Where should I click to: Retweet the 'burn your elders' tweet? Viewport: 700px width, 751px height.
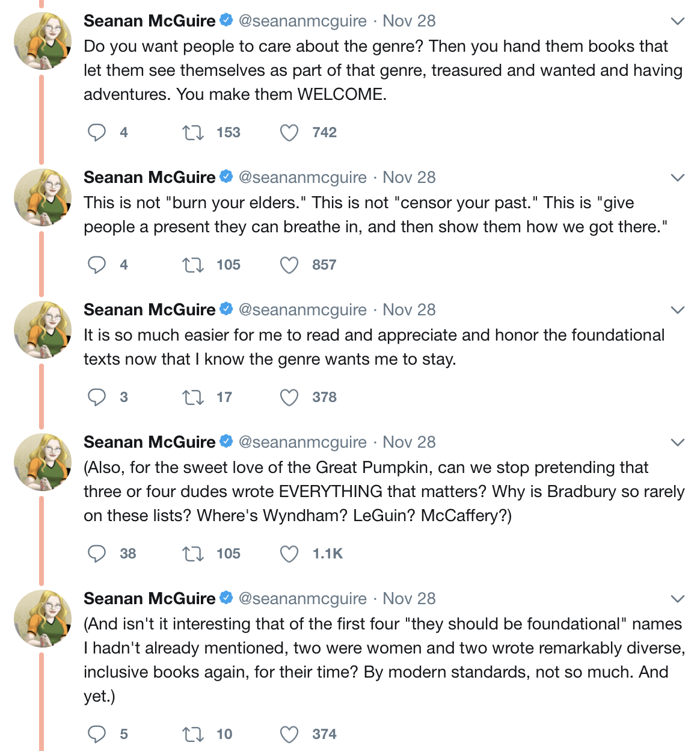[x=193, y=265]
